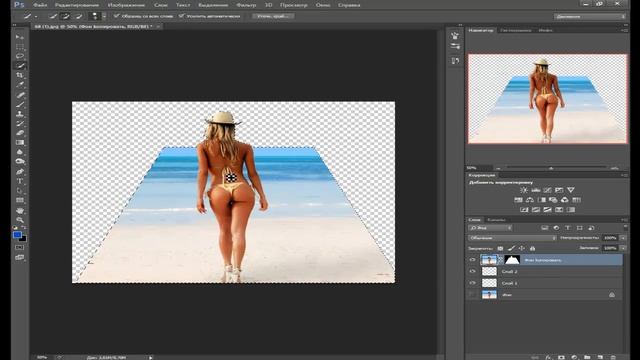The image size is (640, 360).
Task: Select the layer mask thumbnail
Action: [512, 260]
